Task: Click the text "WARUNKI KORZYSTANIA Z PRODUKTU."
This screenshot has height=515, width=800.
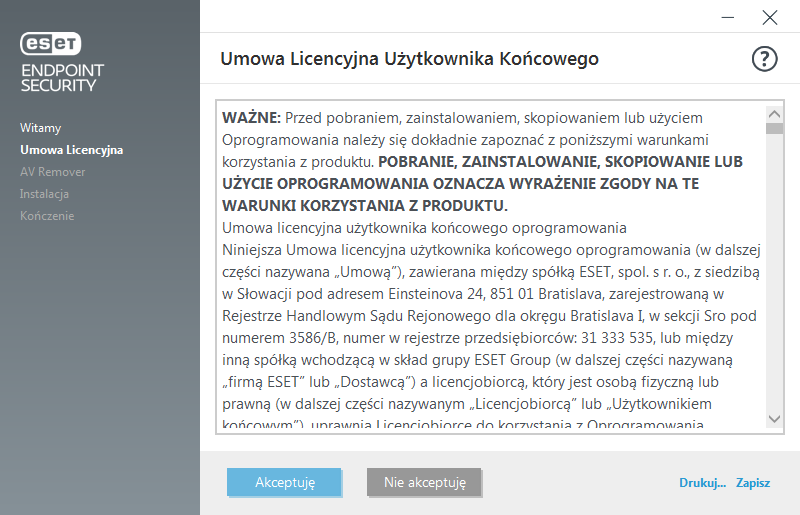Action: (x=365, y=206)
